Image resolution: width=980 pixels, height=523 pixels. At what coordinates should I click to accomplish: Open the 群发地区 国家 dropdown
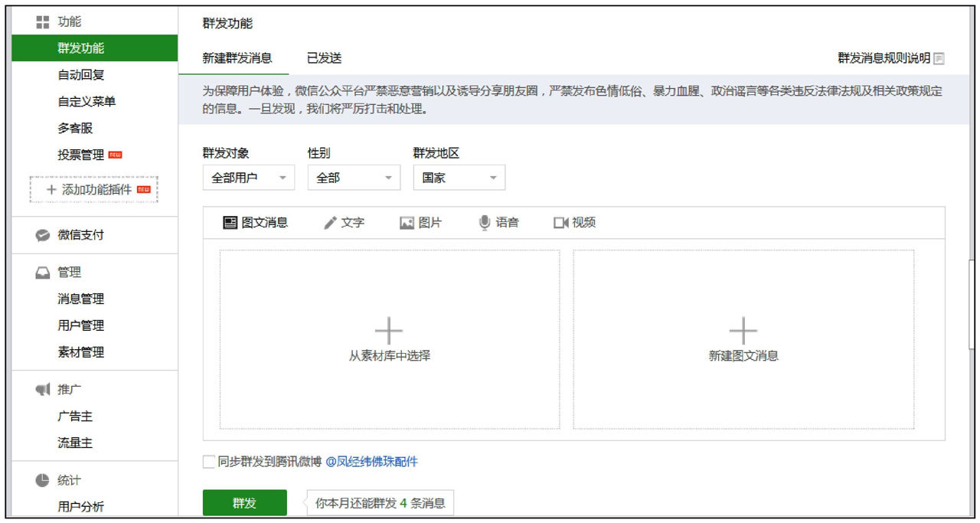pos(459,178)
